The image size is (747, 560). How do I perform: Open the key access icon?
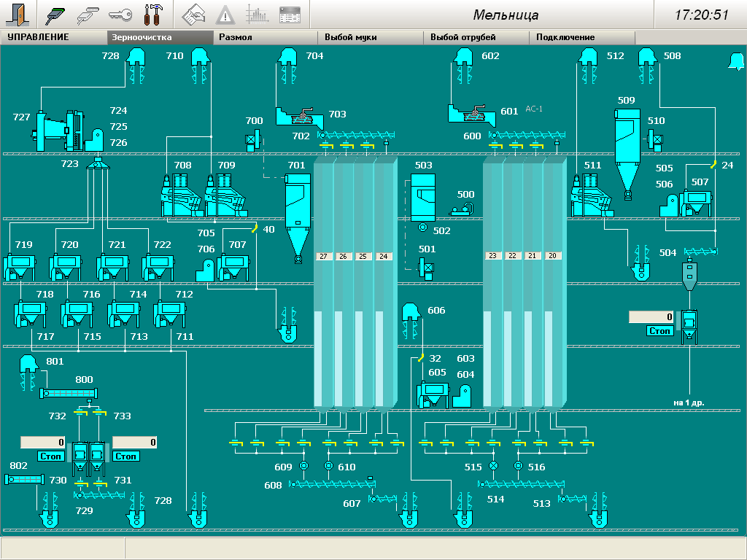(x=120, y=14)
